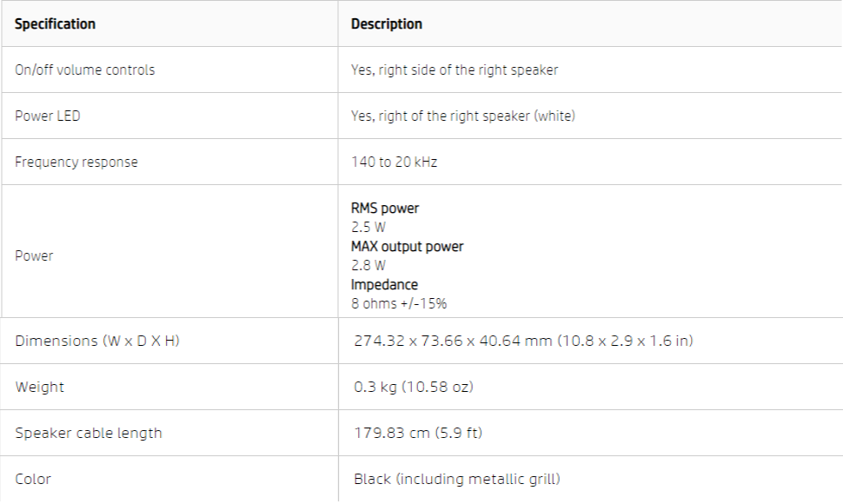Screen dimensions: 843x504
Task: Click the Specification column header
Action: click(55, 24)
